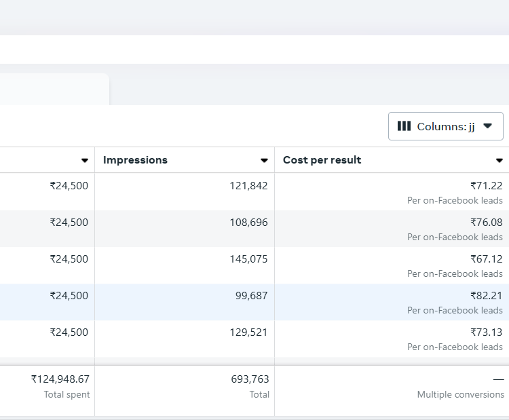Click ₹24,500 in the 129,521 row
This screenshot has height=420, width=509.
click(x=69, y=332)
